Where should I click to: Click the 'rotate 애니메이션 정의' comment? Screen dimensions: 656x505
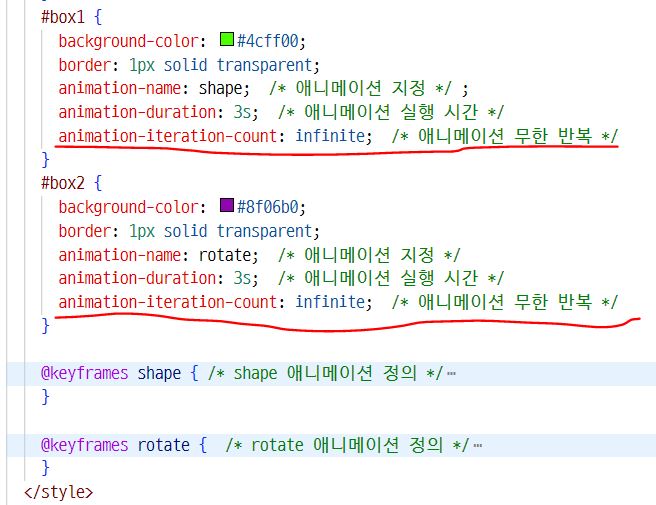(x=347, y=445)
